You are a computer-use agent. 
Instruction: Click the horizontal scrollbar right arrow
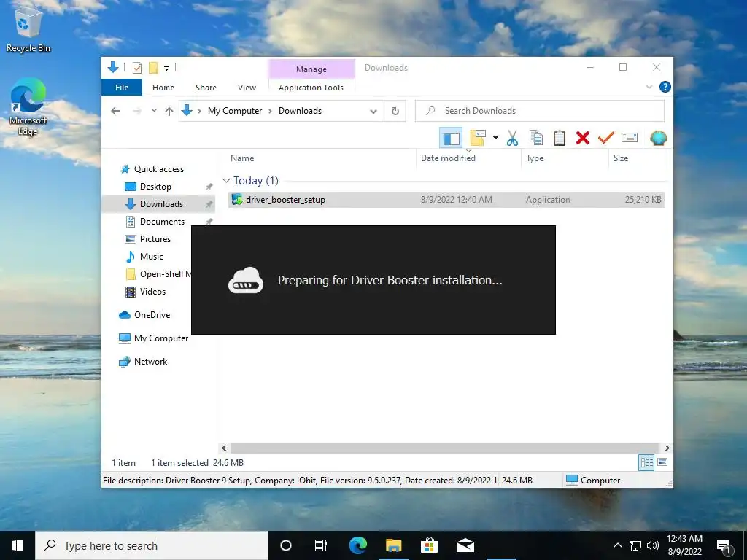[667, 448]
